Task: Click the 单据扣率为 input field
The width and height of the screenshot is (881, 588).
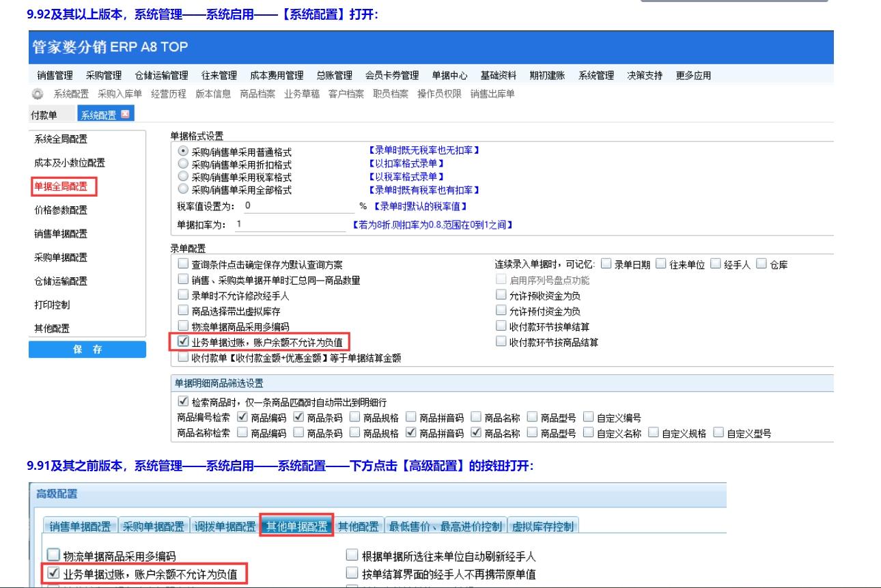Action: click(290, 224)
